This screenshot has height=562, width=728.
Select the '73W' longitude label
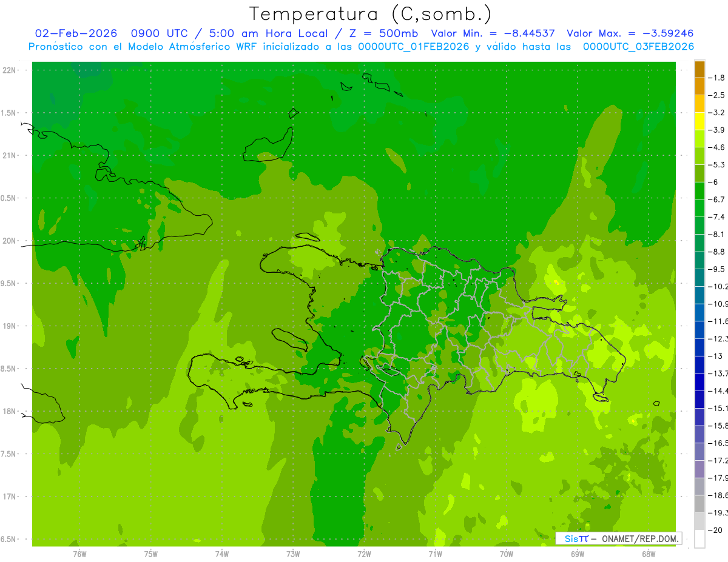pyautogui.click(x=293, y=554)
